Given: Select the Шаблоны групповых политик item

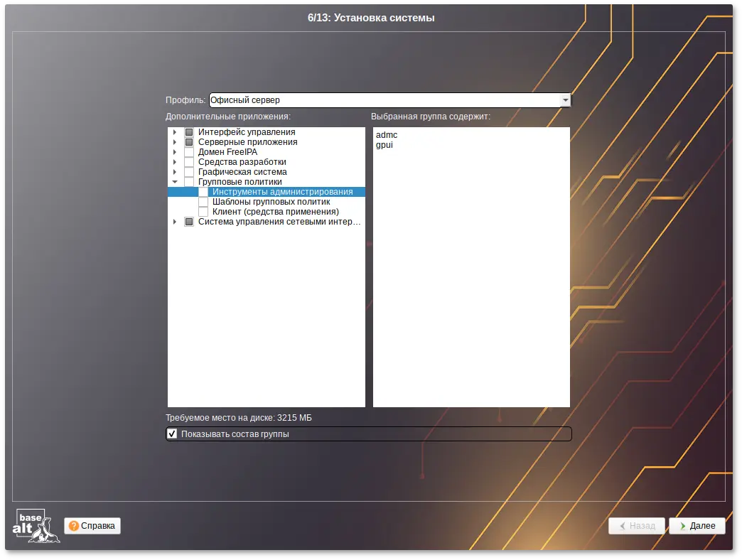Looking at the screenshot, I should coord(271,202).
